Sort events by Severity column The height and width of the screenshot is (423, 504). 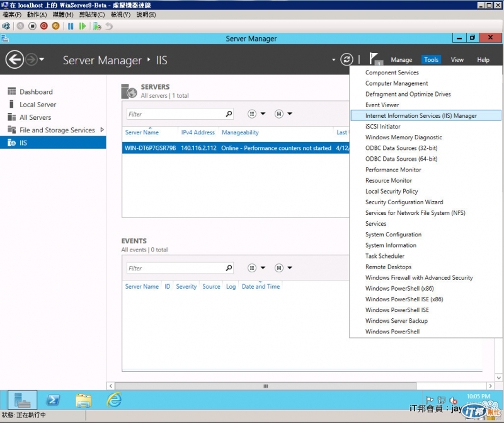(186, 286)
